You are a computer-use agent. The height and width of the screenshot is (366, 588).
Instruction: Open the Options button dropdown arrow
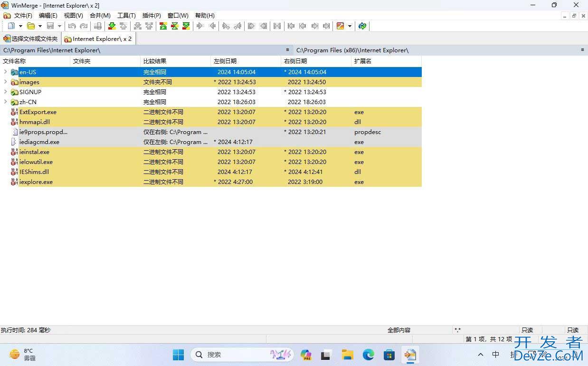[x=350, y=26]
